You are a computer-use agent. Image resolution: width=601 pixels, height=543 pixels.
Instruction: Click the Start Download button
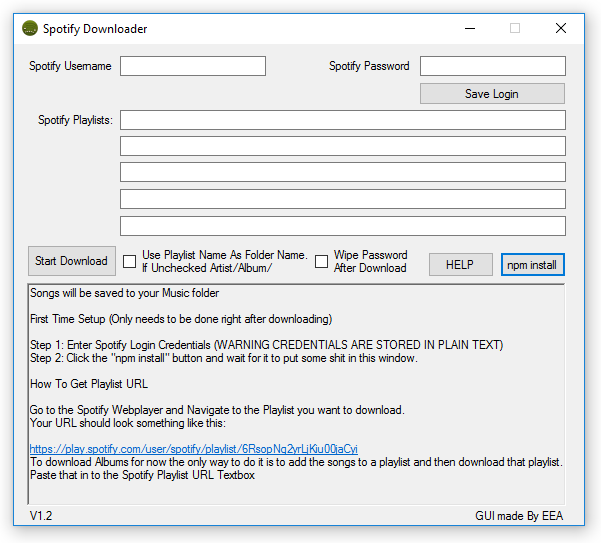pyautogui.click(x=72, y=261)
